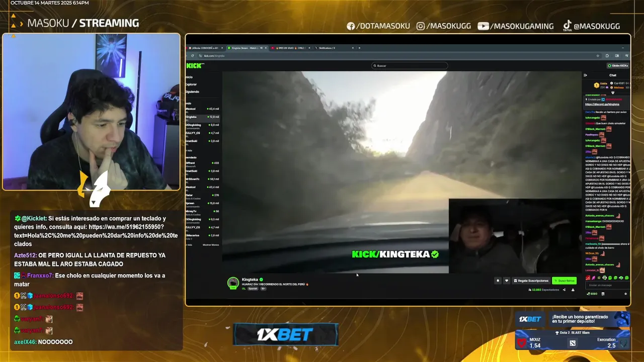Click the streamer webcam overlay

[x=91, y=112]
